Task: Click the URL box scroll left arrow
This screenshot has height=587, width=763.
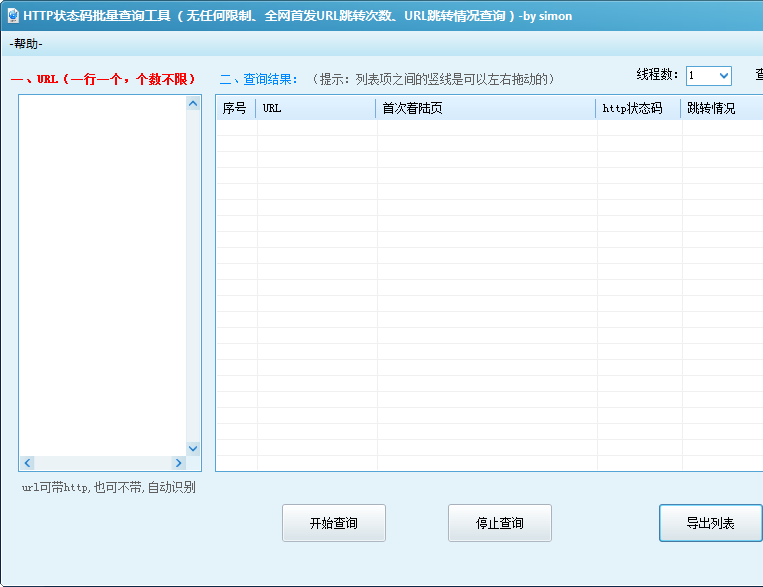Action: pos(27,463)
